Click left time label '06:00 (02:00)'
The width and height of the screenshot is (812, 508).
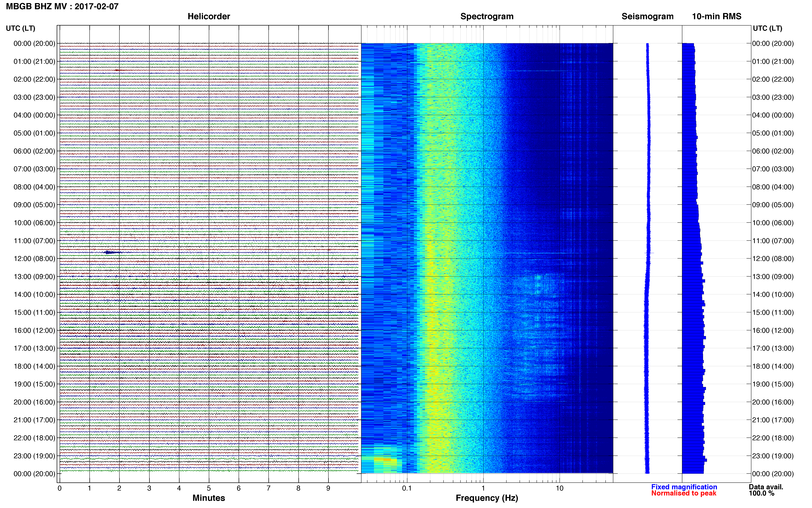pos(34,151)
